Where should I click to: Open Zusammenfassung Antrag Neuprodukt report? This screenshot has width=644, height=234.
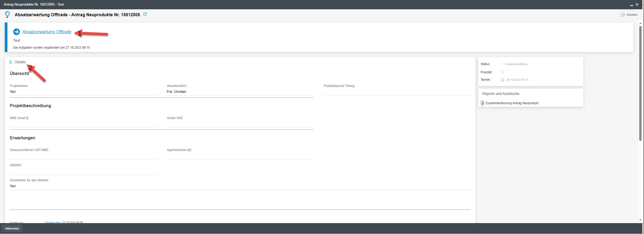[x=512, y=103]
